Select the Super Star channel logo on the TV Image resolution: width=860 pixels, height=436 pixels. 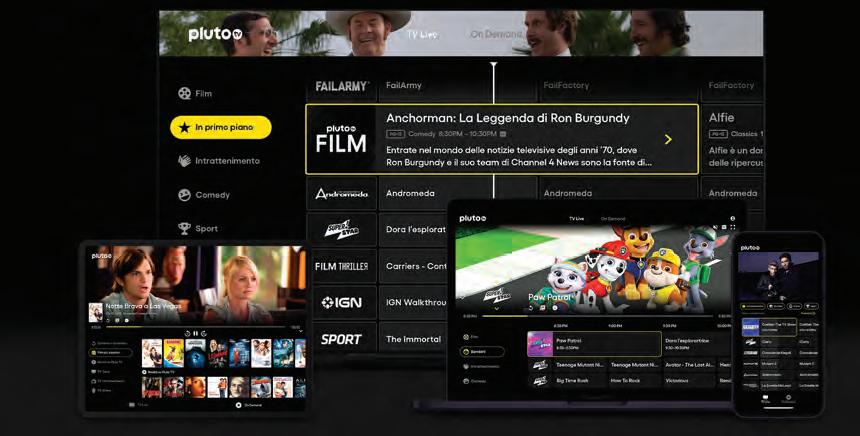point(342,229)
